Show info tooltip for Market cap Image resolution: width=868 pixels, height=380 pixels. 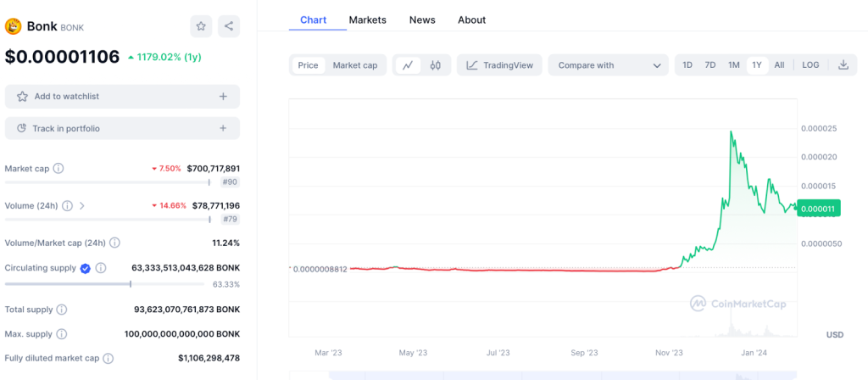point(58,169)
